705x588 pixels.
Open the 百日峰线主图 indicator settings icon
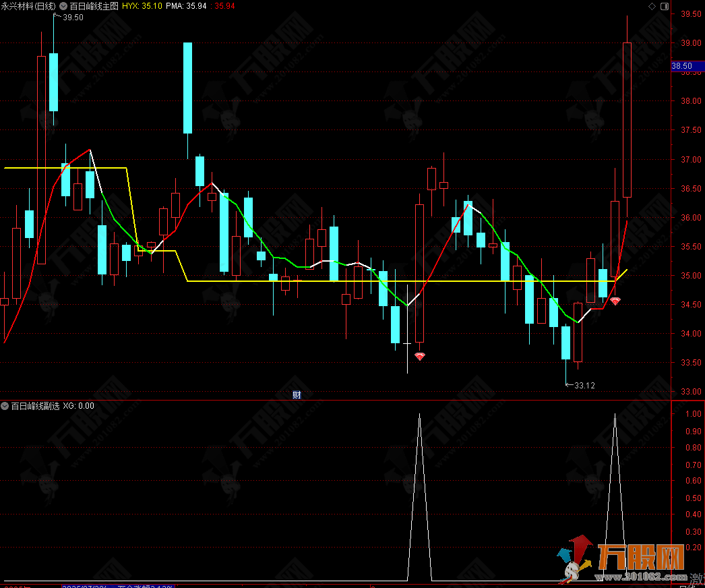click(63, 5)
